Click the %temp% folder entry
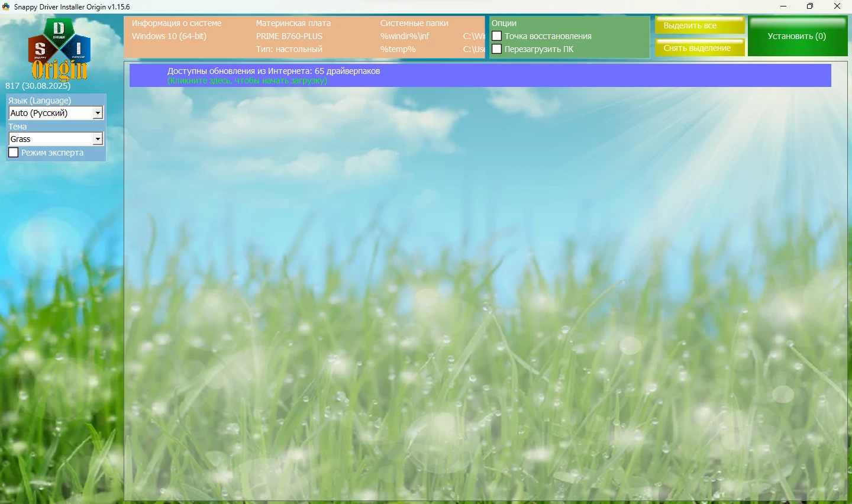Viewport: 852px width, 504px height. [x=398, y=49]
